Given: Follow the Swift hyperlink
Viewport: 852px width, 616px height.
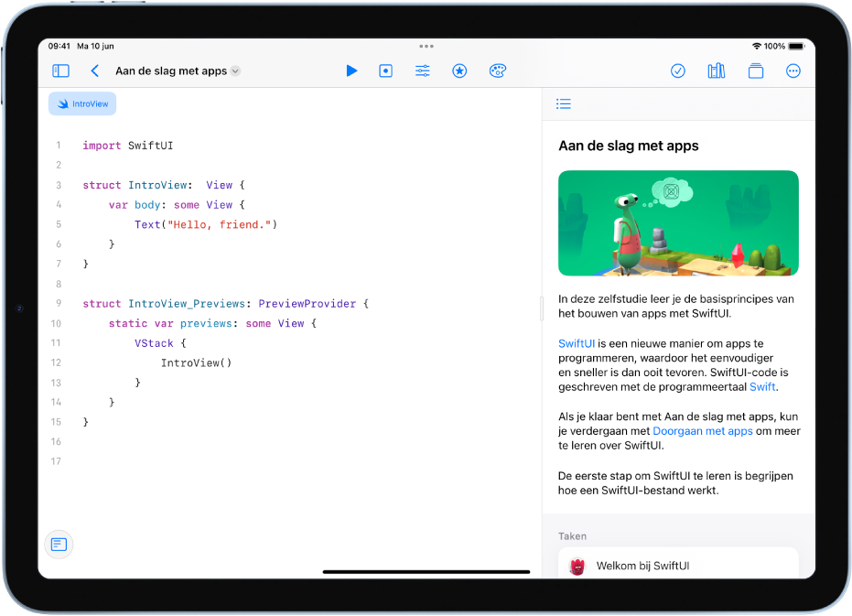Looking at the screenshot, I should (762, 386).
